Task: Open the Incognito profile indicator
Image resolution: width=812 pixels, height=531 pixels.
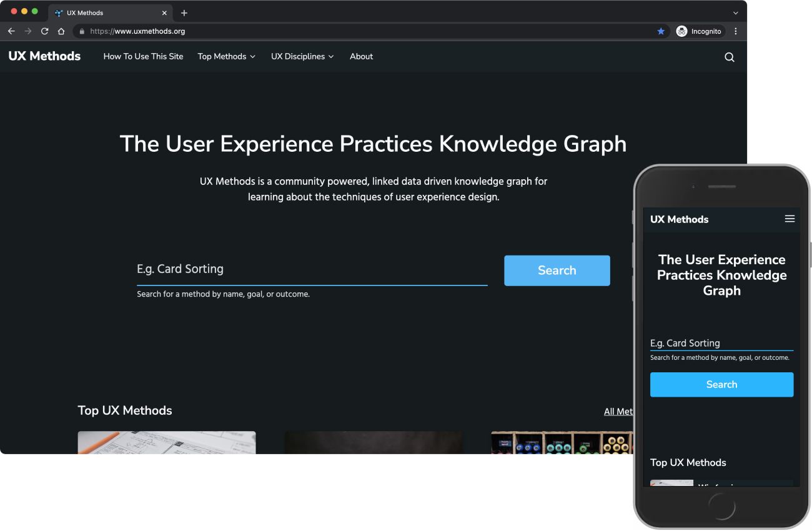Action: (699, 31)
